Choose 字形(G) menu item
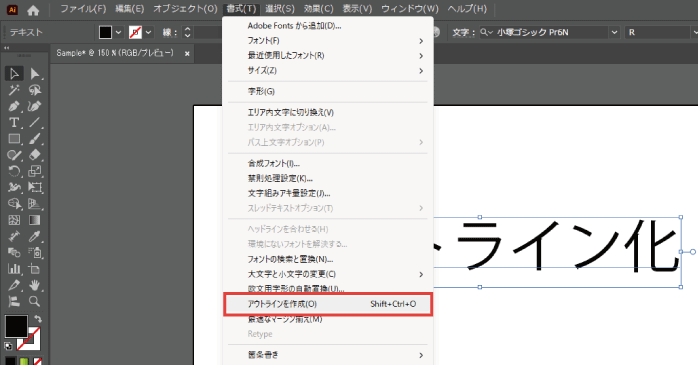 click(x=328, y=92)
